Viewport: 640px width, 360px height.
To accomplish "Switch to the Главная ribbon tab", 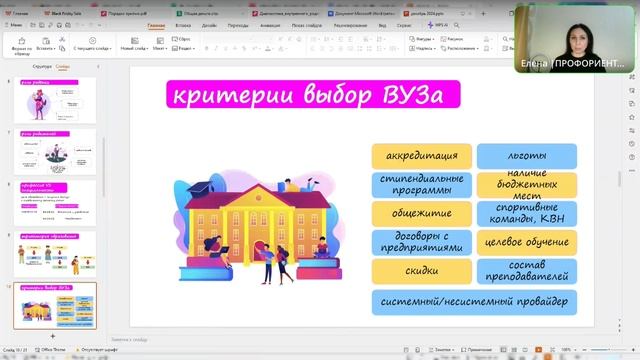I will click(x=156, y=25).
